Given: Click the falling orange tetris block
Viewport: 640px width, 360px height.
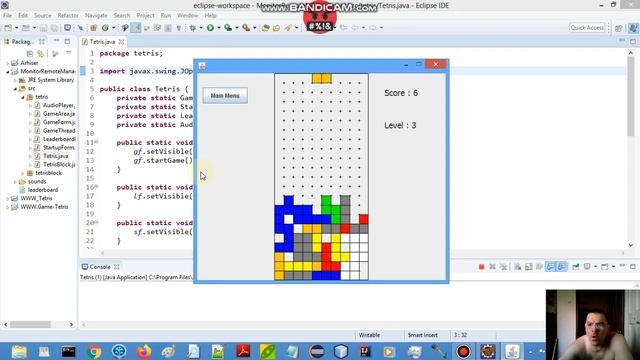Looking at the screenshot, I should (322, 78).
